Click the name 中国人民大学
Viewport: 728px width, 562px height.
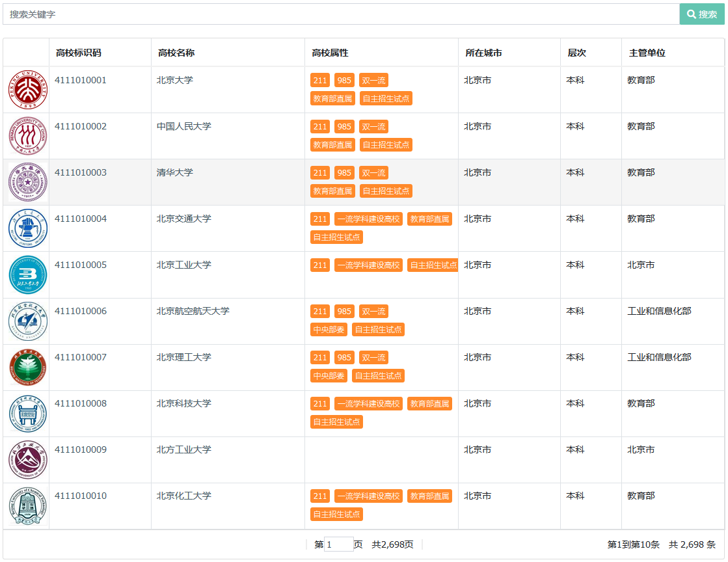click(x=184, y=126)
